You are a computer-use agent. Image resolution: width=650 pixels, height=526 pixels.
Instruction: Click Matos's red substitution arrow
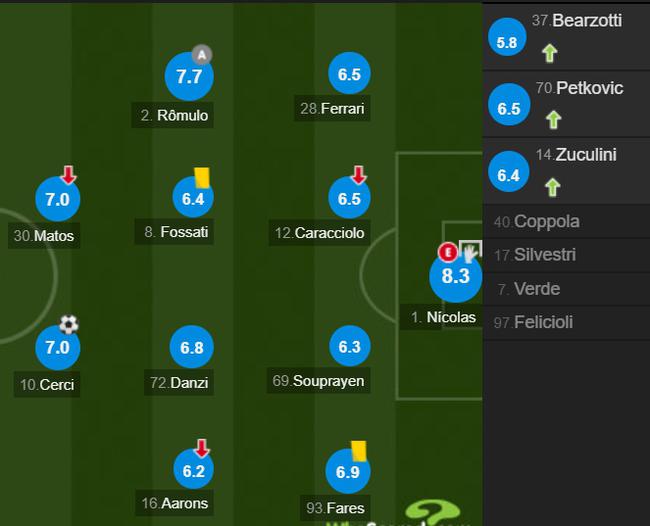pyautogui.click(x=68, y=176)
